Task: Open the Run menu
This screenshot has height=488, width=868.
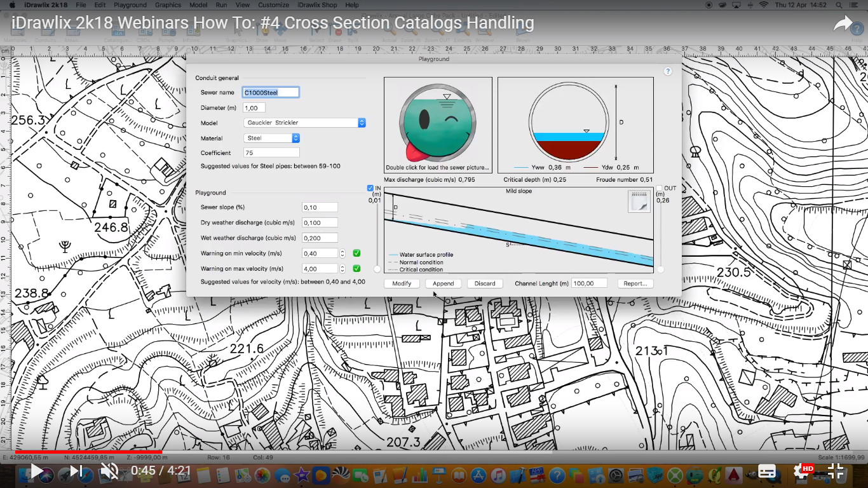Action: [x=221, y=5]
